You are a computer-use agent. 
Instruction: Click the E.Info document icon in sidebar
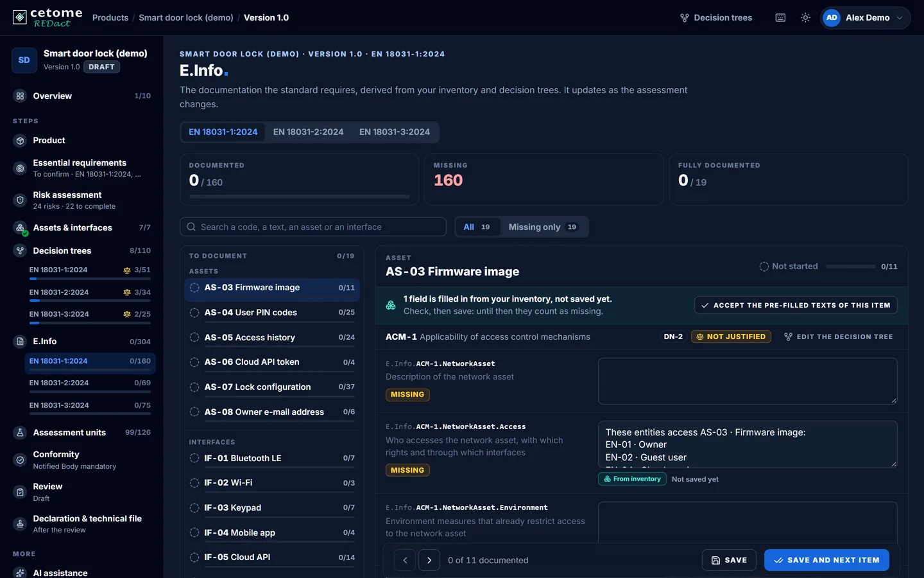(20, 342)
